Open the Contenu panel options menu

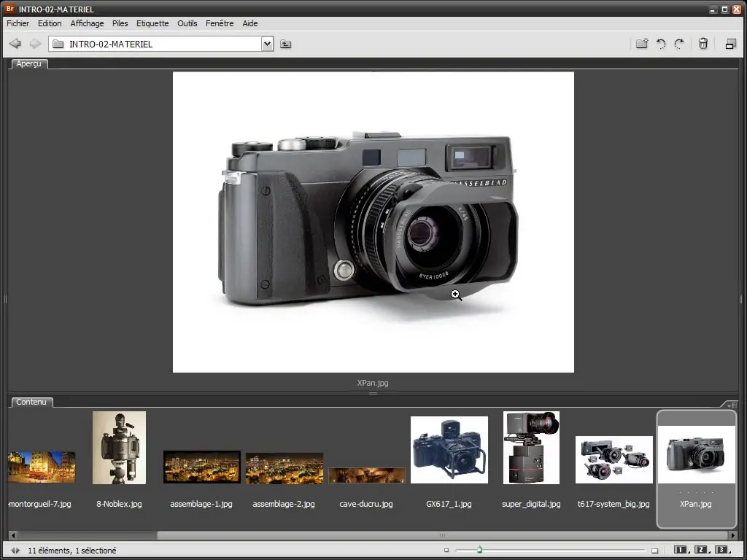point(731,405)
